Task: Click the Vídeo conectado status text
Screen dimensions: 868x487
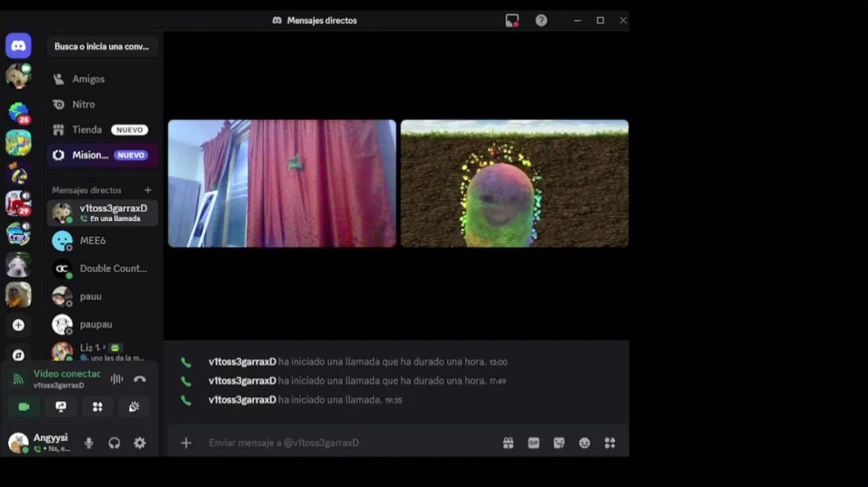Action: [67, 373]
